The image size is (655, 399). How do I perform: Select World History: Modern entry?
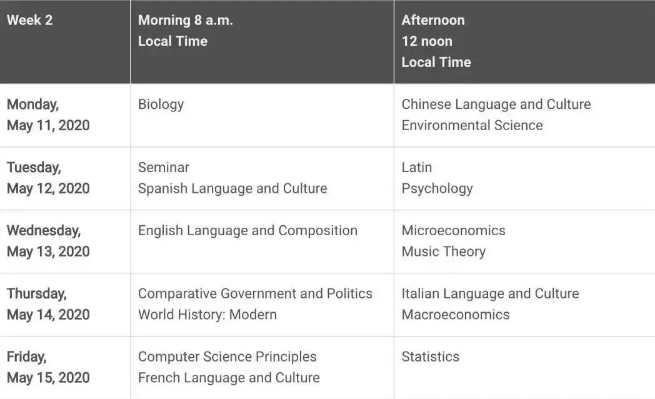[207, 315]
